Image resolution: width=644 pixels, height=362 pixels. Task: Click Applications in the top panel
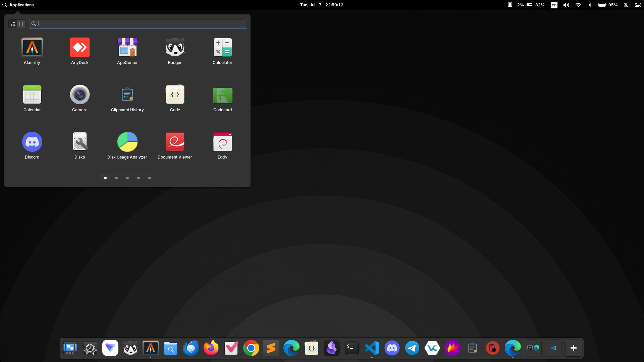(x=18, y=5)
